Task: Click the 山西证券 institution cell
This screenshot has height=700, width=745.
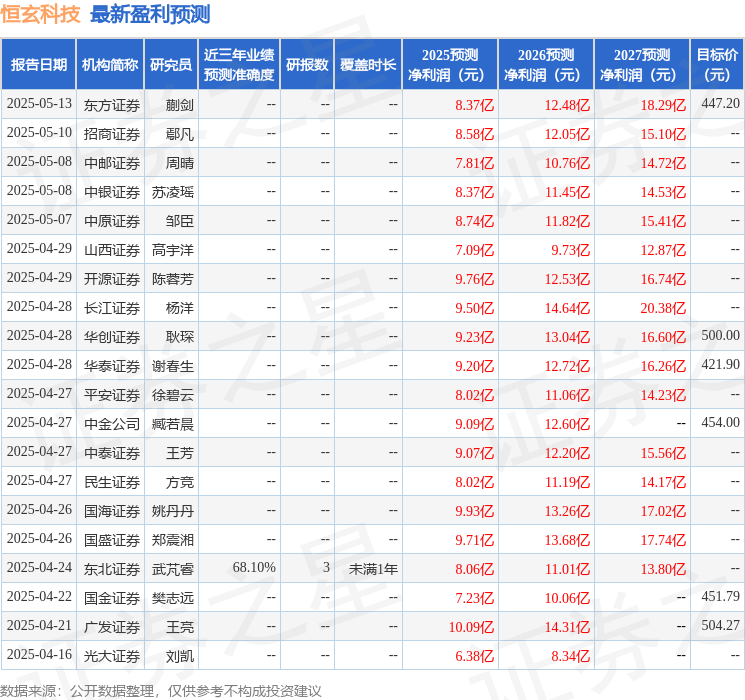Action: point(112,250)
